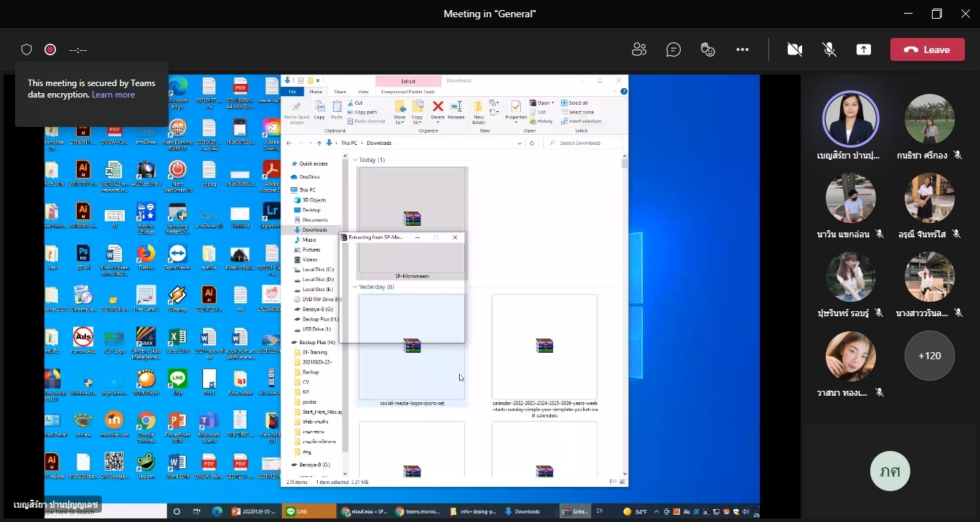Click the recording indicator icon
Screen dimensions: 980x522
click(x=50, y=49)
